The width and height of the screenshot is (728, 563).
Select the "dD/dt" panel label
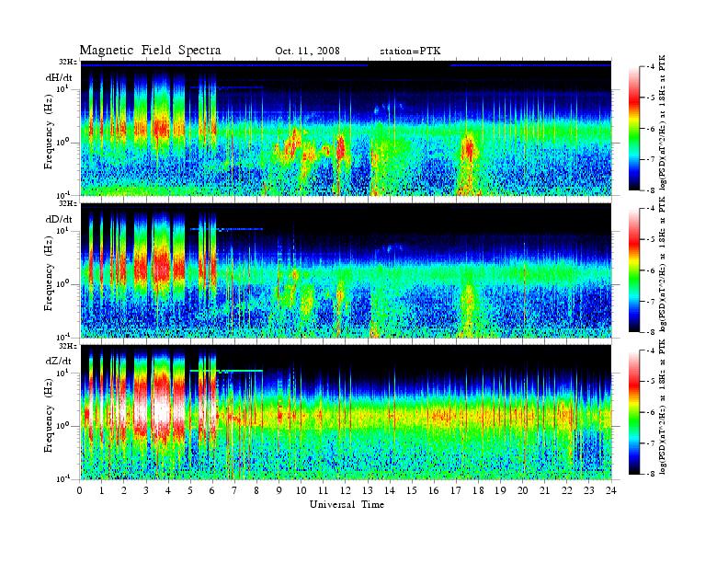point(59,219)
